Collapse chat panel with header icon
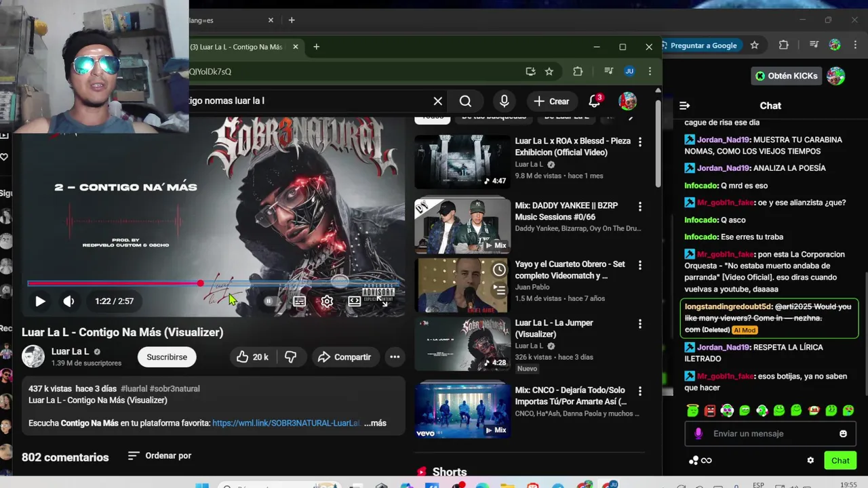 tap(684, 106)
